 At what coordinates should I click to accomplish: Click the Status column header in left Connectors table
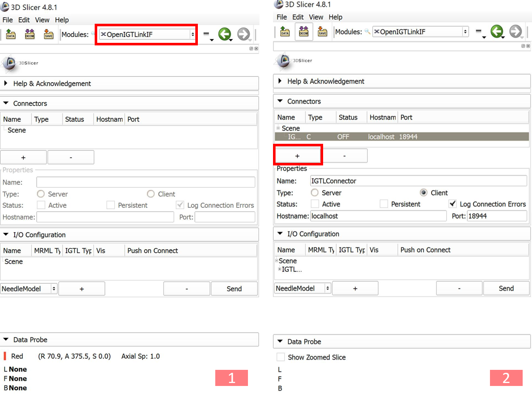(78, 119)
